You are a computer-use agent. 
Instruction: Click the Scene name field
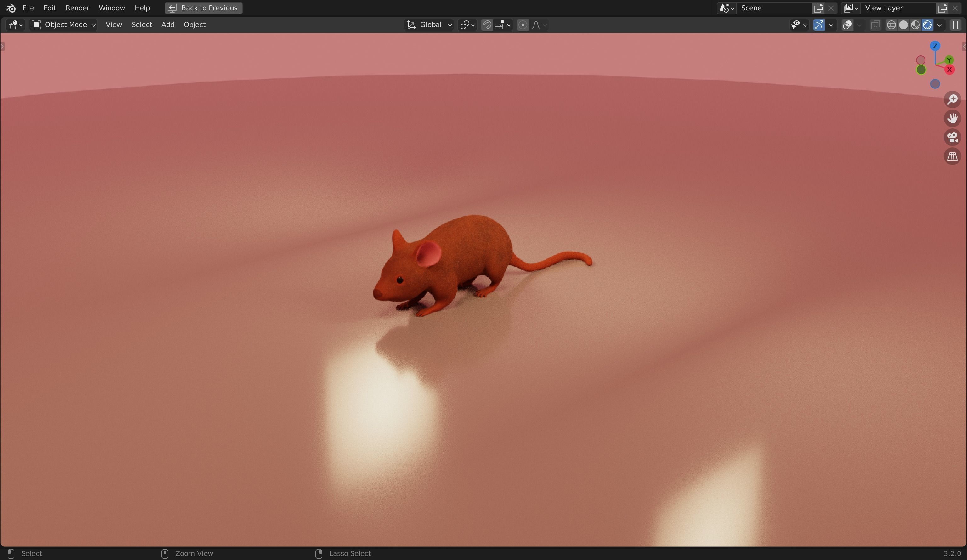click(x=774, y=8)
